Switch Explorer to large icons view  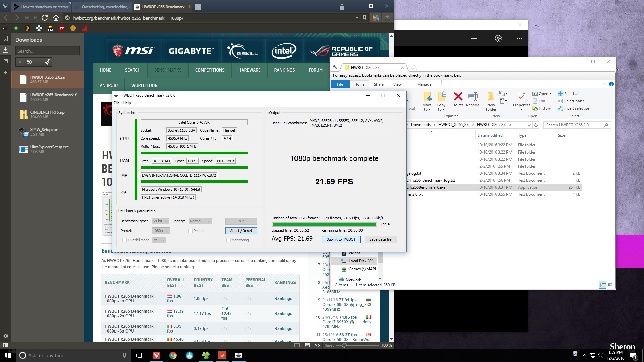[610, 285]
